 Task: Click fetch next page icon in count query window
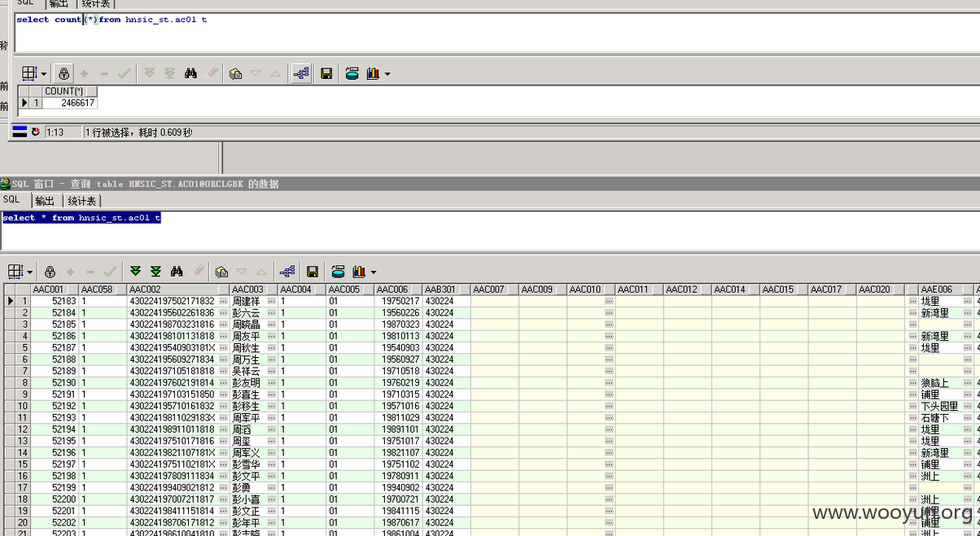150,73
